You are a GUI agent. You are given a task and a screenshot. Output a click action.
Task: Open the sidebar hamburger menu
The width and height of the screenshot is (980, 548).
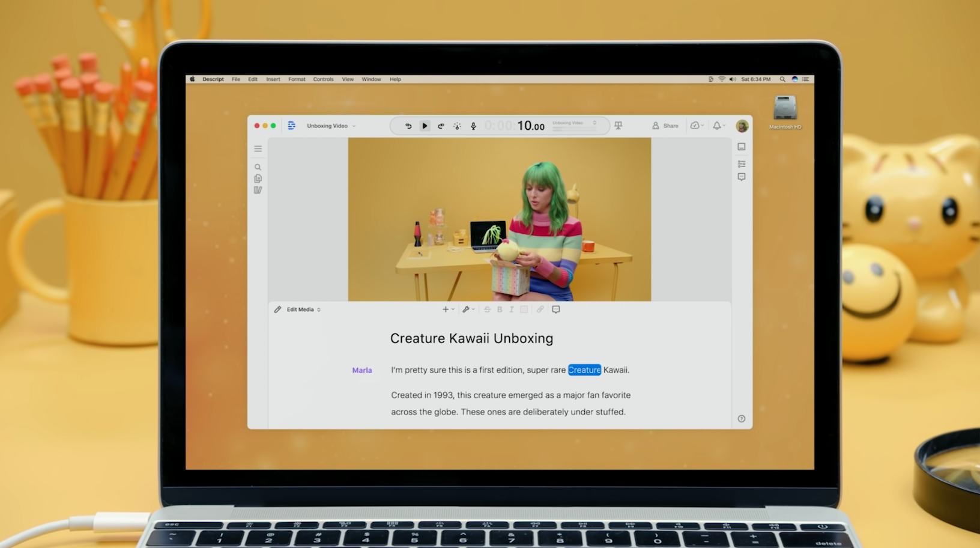coord(258,148)
